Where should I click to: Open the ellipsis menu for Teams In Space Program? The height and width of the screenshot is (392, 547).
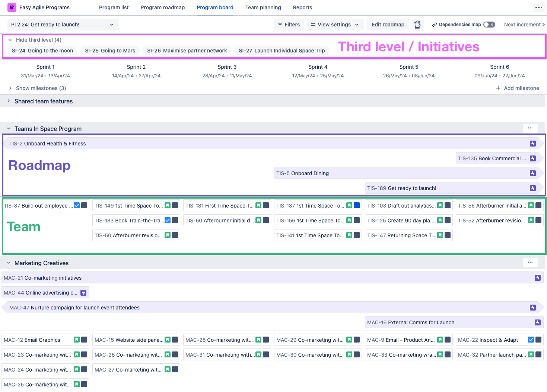[x=530, y=128]
